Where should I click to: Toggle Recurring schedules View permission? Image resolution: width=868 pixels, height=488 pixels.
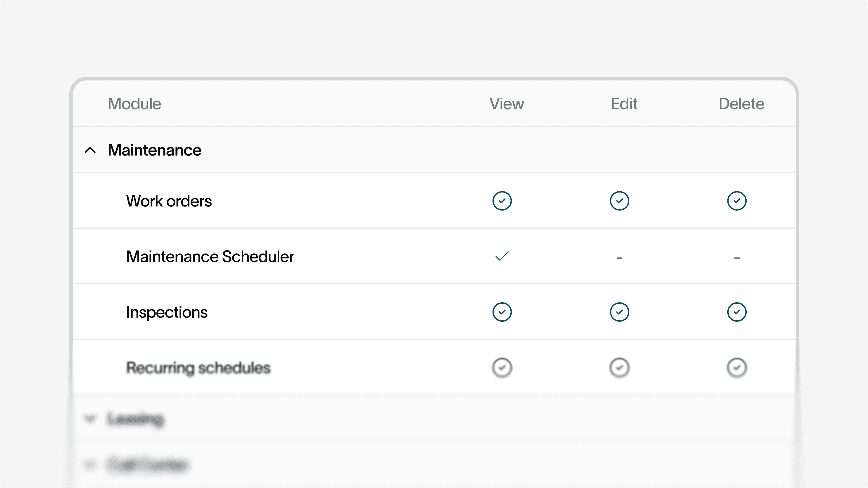pos(502,367)
